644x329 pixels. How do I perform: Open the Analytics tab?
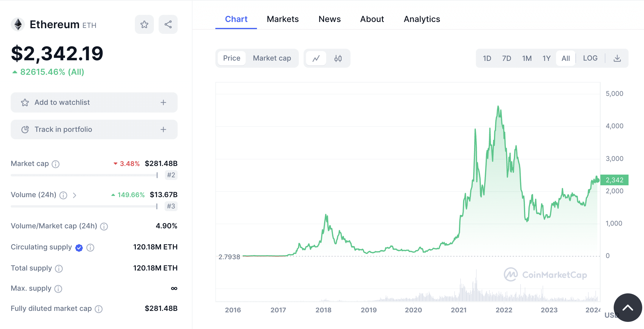tap(422, 19)
